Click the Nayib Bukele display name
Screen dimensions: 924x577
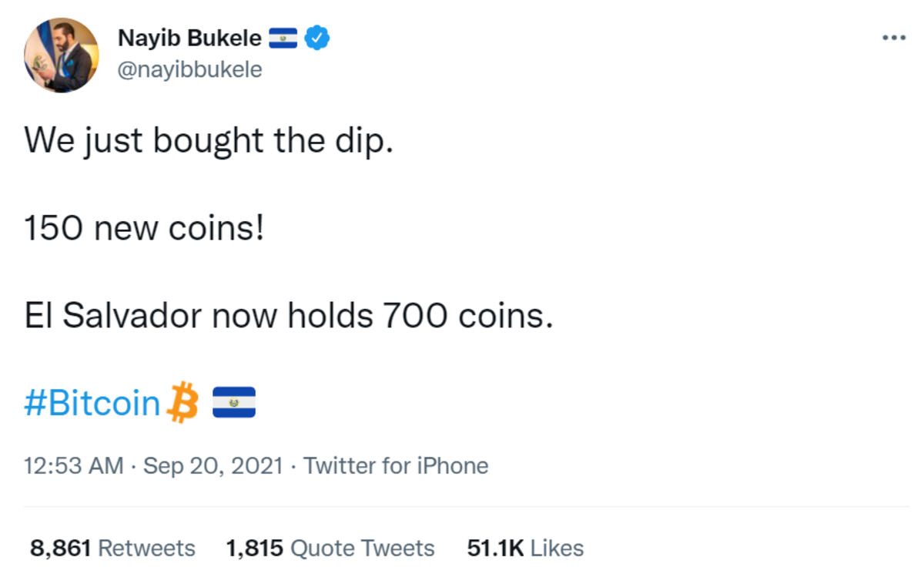point(189,37)
